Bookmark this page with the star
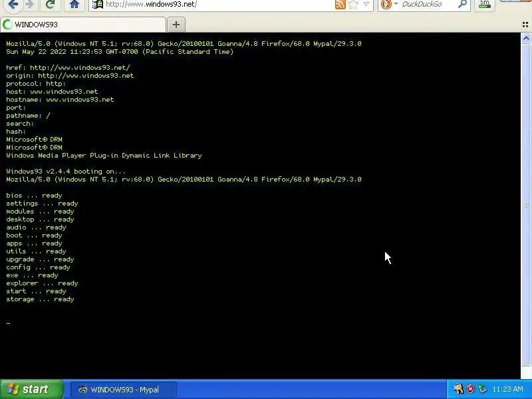Screen dimensions: 532x399 pyautogui.click(x=353, y=4)
